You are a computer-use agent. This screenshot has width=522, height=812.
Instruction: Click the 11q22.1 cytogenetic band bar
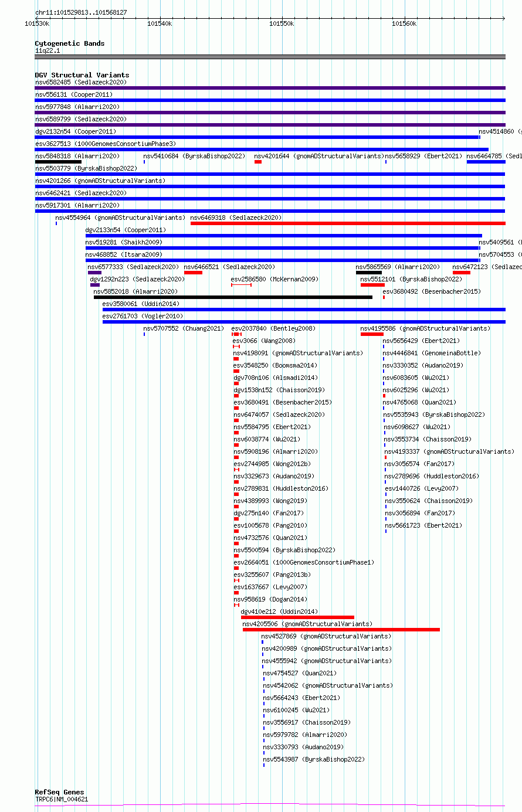[x=270, y=57]
